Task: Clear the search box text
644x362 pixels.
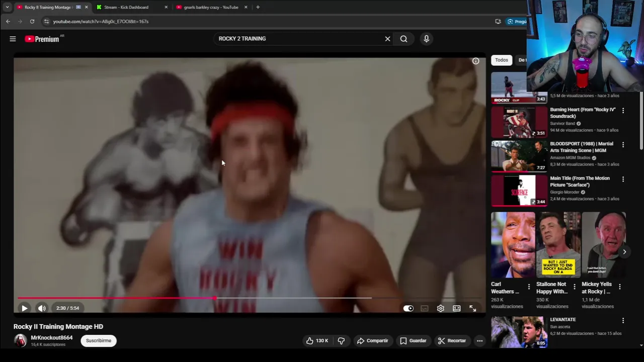Action: (x=387, y=39)
